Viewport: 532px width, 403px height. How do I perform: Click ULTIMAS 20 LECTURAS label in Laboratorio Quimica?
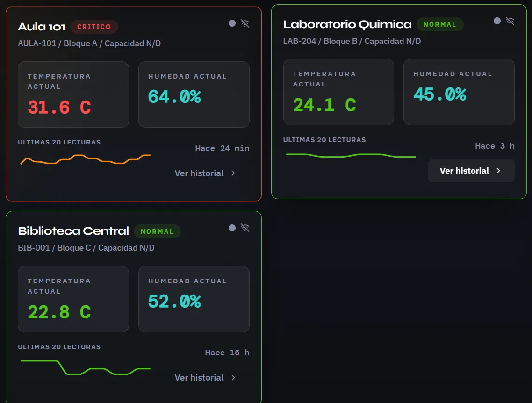tap(324, 140)
